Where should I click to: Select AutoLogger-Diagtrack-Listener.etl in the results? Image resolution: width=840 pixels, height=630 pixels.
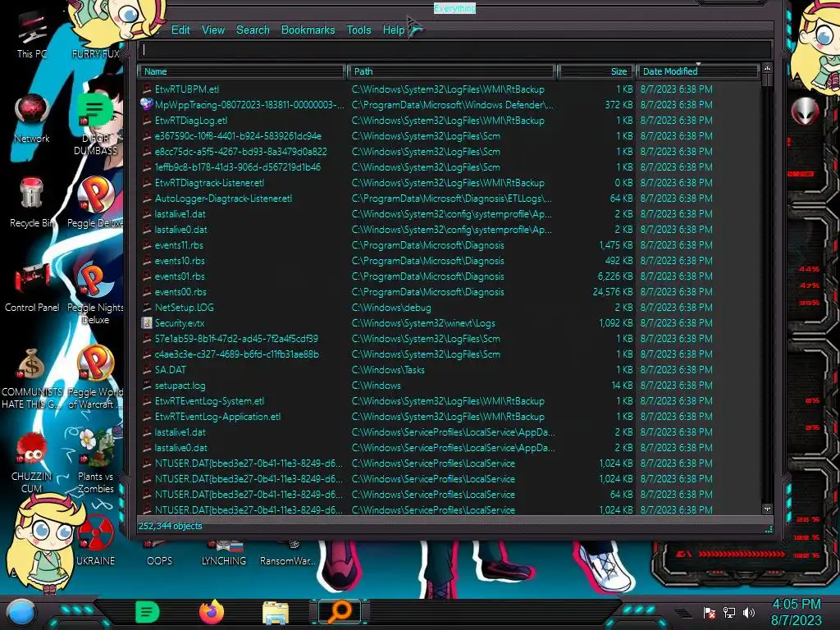(x=223, y=199)
